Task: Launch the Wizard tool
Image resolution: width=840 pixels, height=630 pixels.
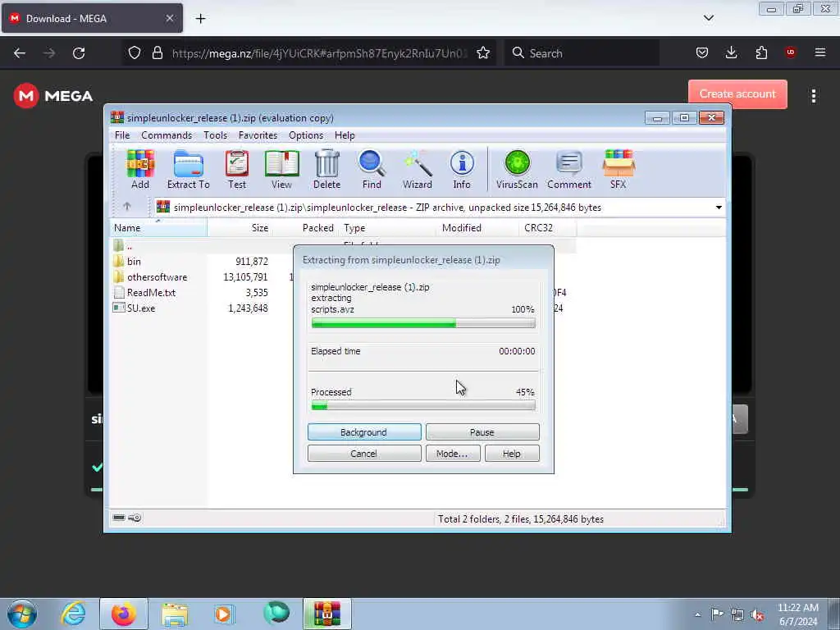Action: click(418, 169)
